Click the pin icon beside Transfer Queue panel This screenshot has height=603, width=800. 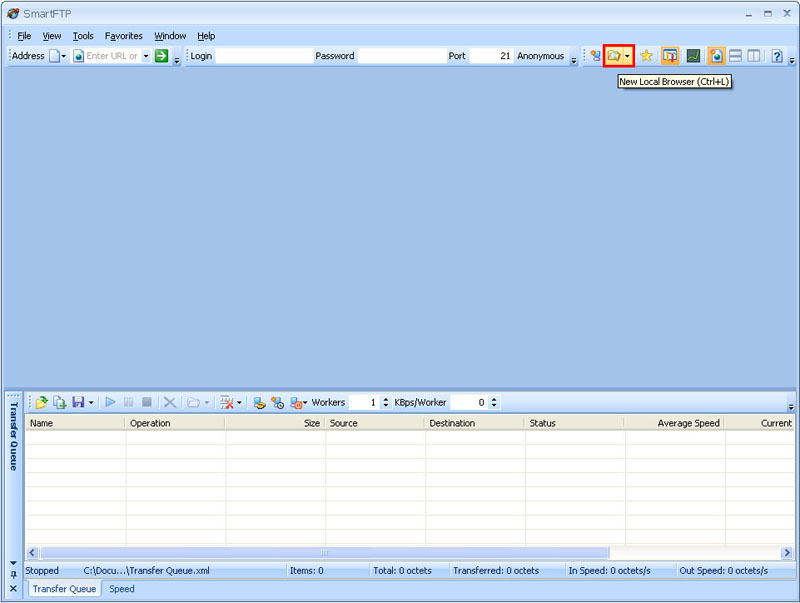13,575
